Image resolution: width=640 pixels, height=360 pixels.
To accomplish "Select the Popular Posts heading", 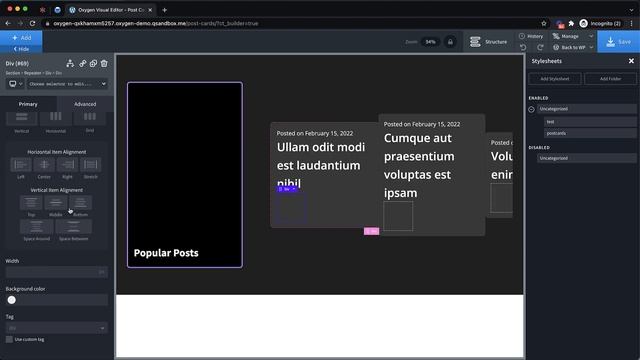I will 166,253.
